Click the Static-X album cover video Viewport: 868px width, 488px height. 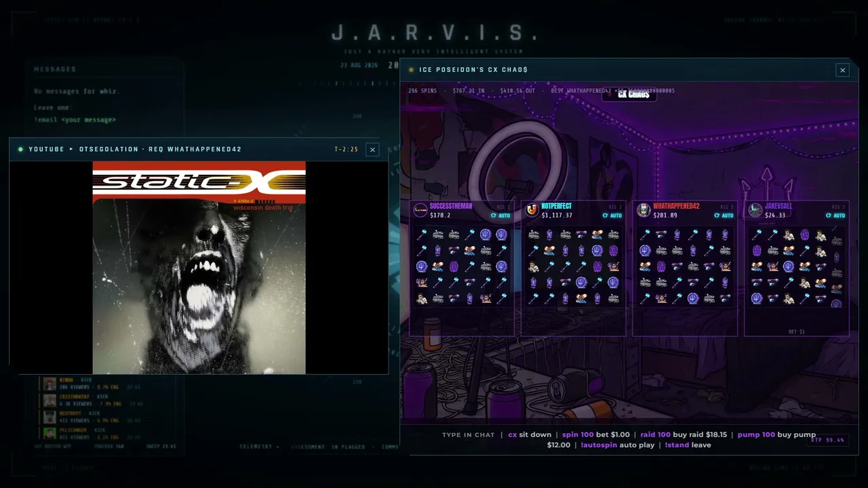[199, 268]
